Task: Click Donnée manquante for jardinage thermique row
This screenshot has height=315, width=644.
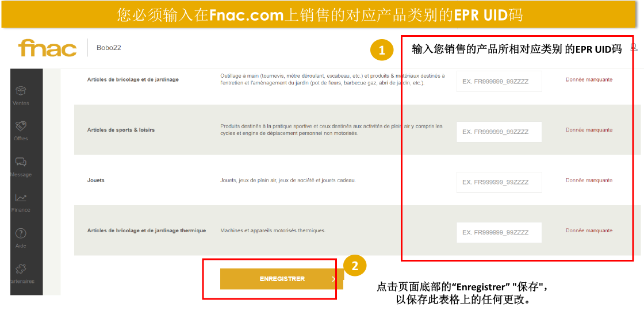Action: coord(589,231)
